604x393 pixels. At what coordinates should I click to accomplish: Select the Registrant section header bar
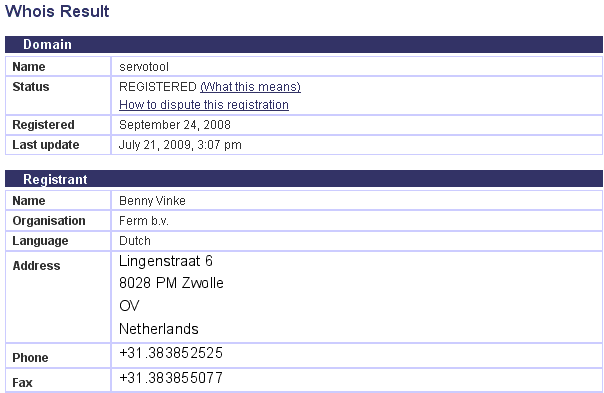click(x=304, y=179)
